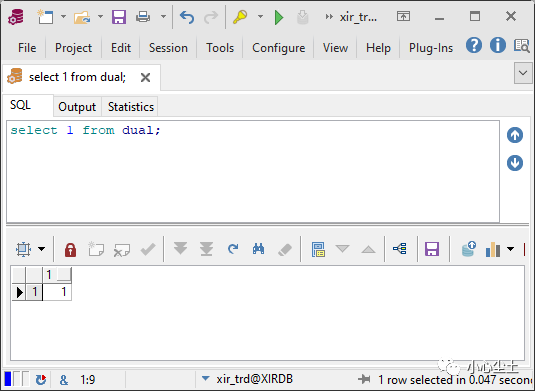Click the Log on key icon

coord(240,16)
